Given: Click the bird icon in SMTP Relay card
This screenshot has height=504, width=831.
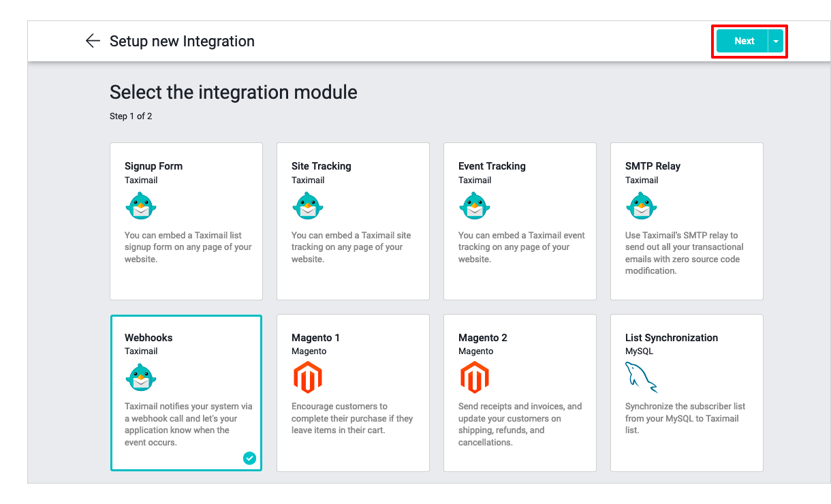Looking at the screenshot, I should (642, 206).
